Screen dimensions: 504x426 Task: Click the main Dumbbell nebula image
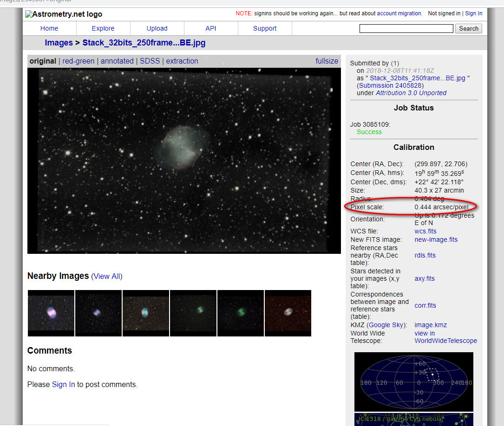click(x=184, y=161)
